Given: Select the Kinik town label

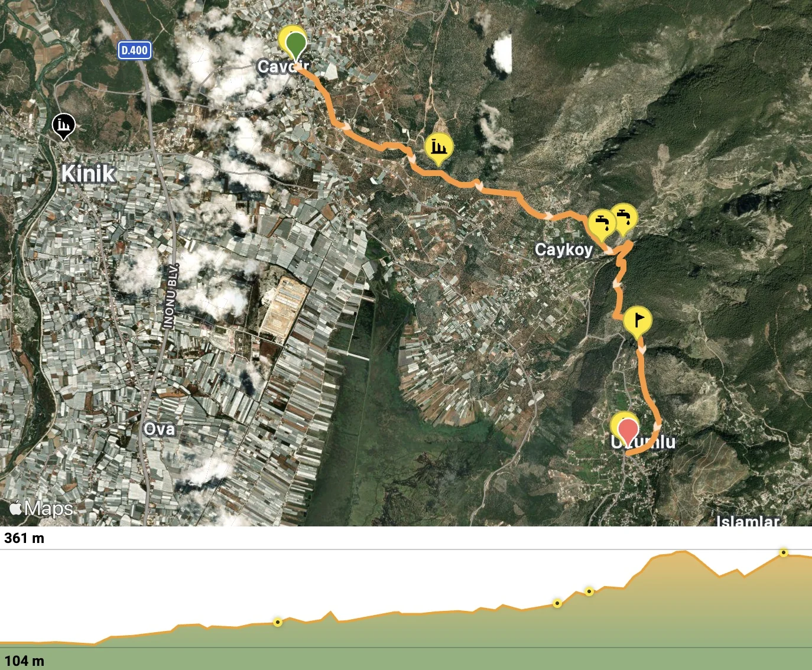Looking at the screenshot, I should 89,174.
